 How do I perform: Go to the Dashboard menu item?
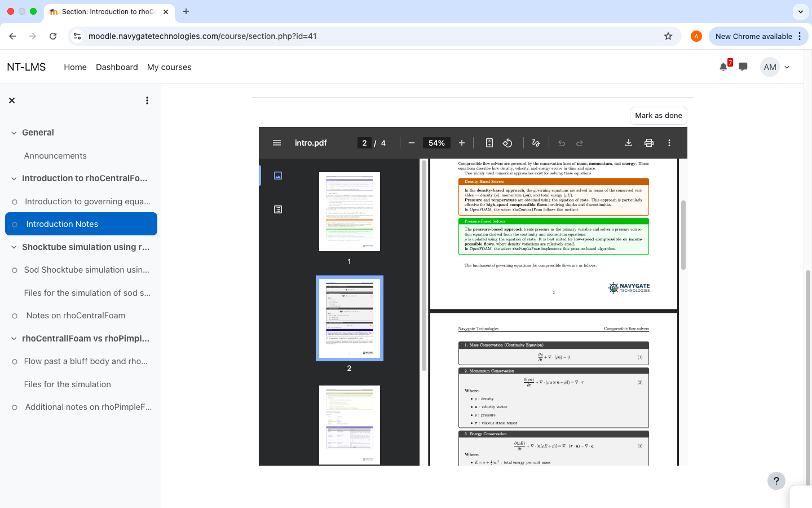point(117,67)
